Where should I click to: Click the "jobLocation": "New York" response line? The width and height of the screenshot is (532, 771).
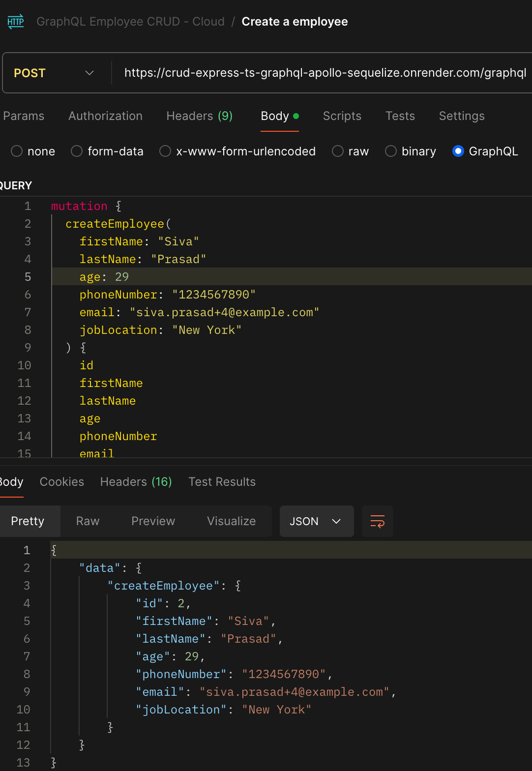coord(224,710)
